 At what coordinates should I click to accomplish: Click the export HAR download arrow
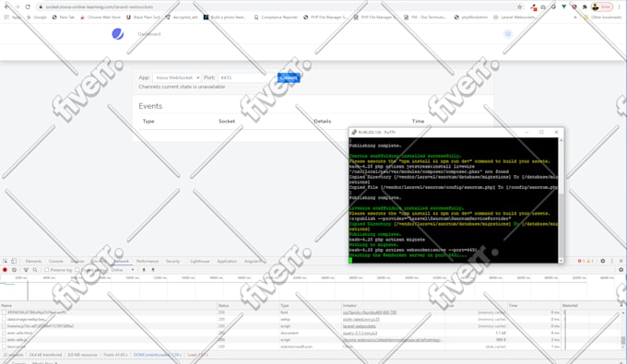(x=153, y=270)
